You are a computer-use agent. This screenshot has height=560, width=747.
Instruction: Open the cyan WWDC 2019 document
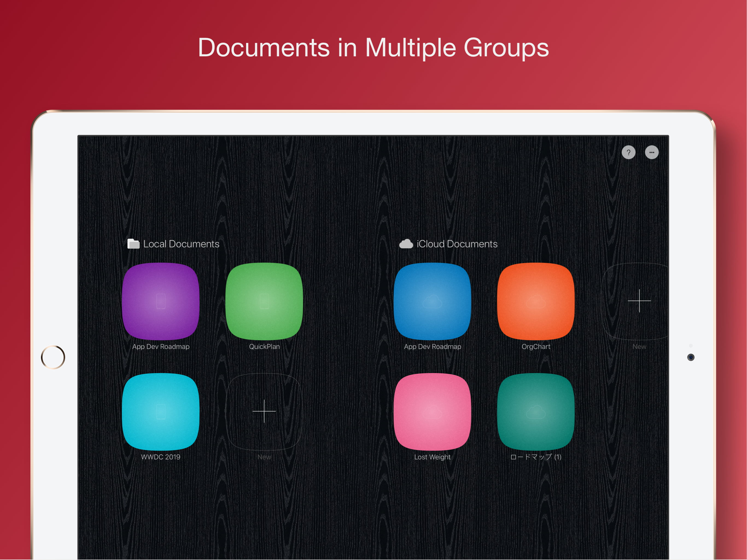pyautogui.click(x=161, y=412)
